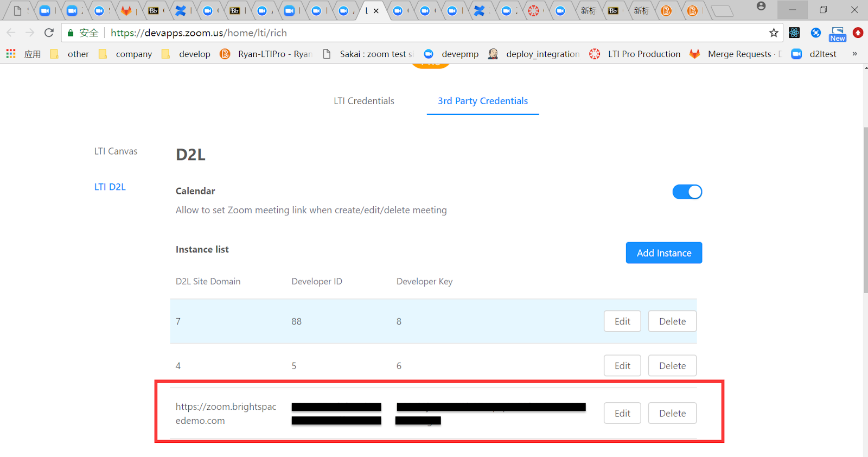Viewport: 868px width, 457px height.
Task: Open the apps grid bookmark (应用)
Action: 23,54
